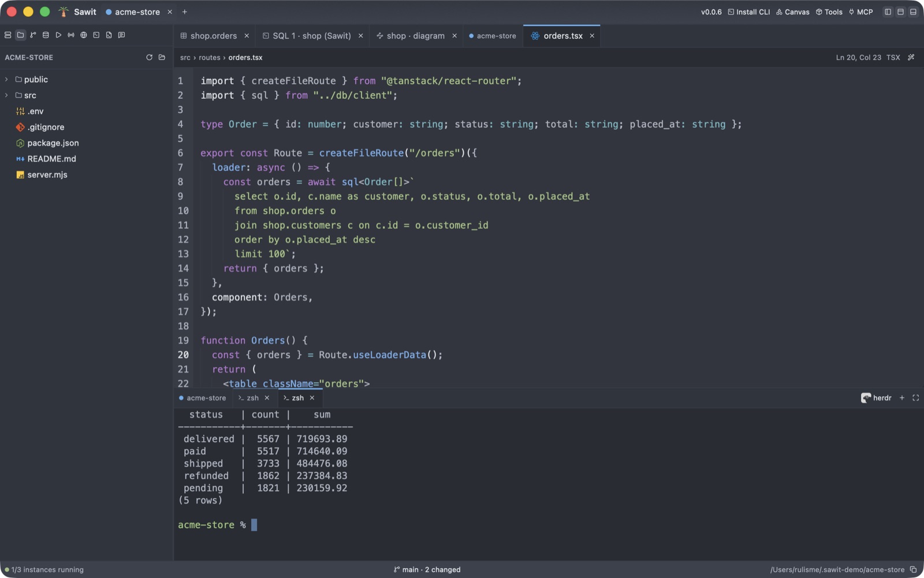The height and width of the screenshot is (578, 924).
Task: Click the run play icon
Action: tap(58, 35)
